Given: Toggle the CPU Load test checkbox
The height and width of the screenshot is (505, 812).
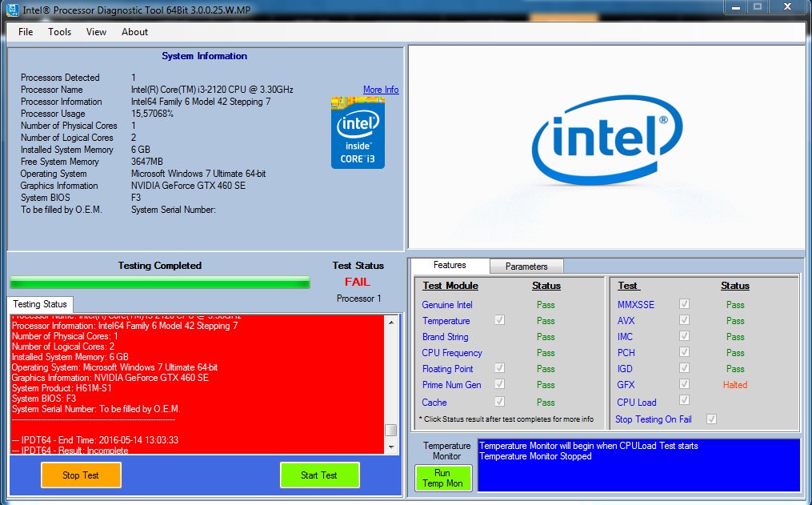Looking at the screenshot, I should [684, 400].
